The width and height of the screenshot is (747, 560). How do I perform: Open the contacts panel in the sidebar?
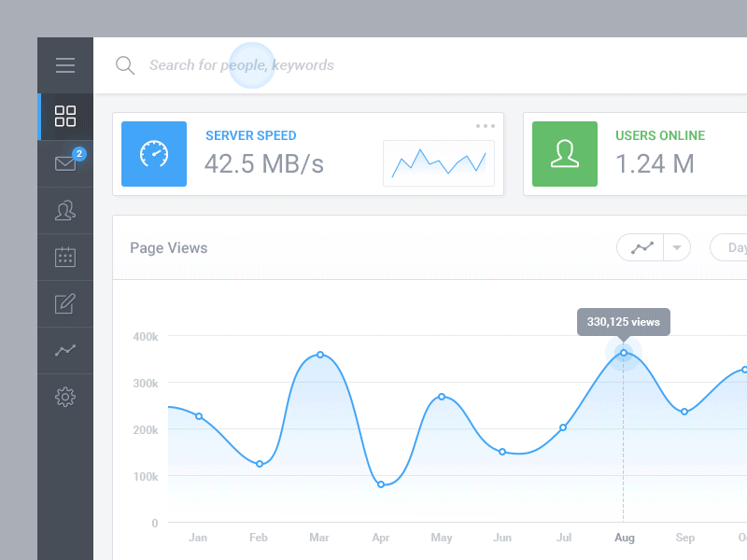[x=64, y=210]
